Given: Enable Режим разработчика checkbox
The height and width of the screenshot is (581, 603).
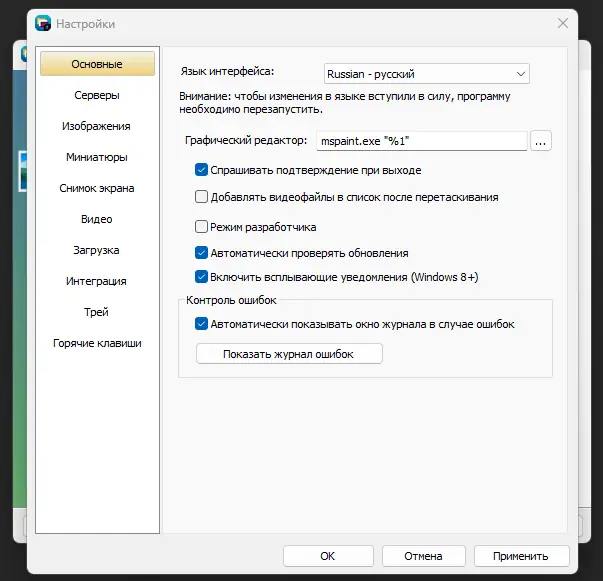Looking at the screenshot, I should pyautogui.click(x=201, y=227).
